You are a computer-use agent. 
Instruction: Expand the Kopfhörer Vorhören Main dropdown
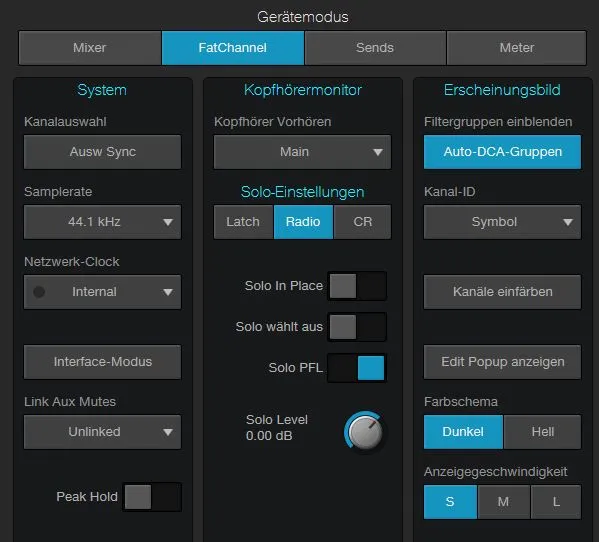(302, 152)
